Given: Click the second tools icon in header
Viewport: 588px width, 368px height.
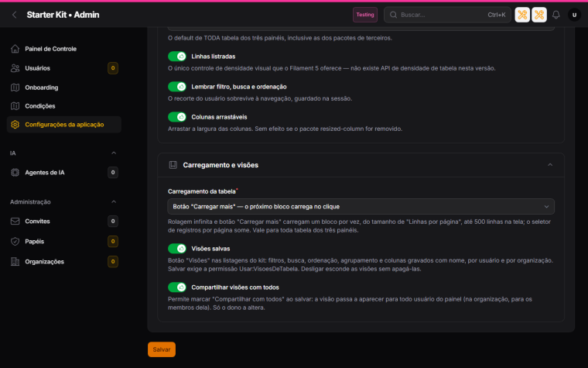Looking at the screenshot, I should (539, 15).
